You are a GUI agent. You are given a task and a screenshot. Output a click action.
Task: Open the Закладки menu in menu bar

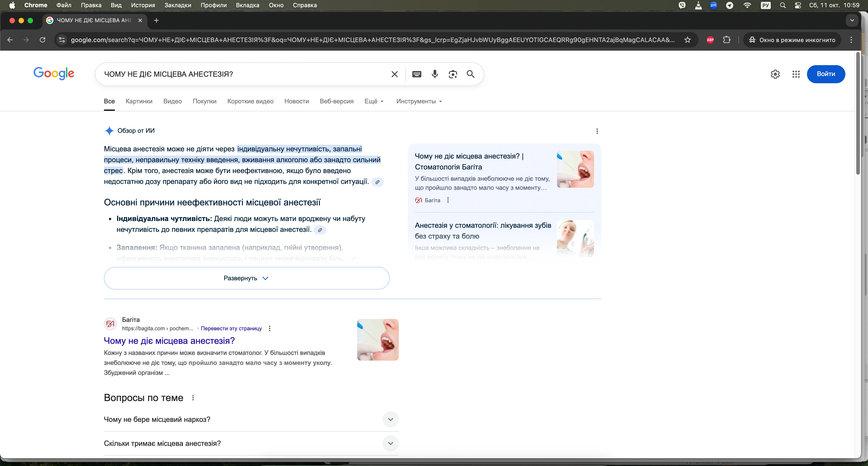tap(178, 5)
